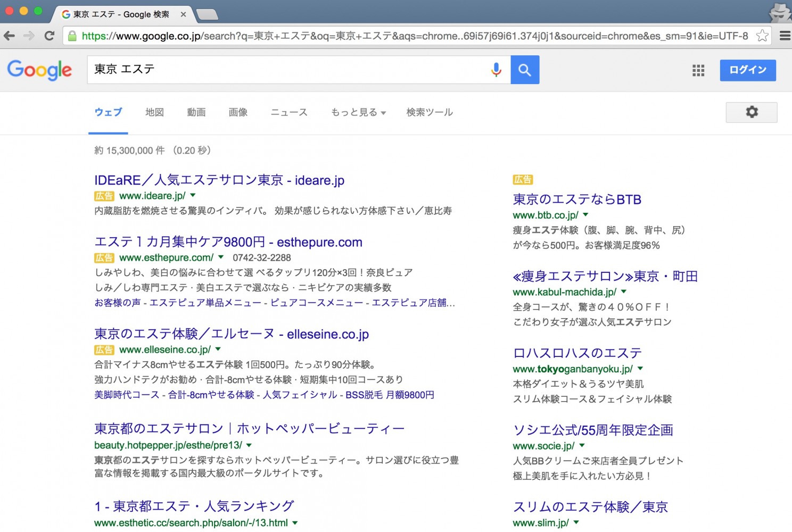792x532 pixels.
Task: Expand arrow next to www.slim.jp/
Action: point(576,522)
